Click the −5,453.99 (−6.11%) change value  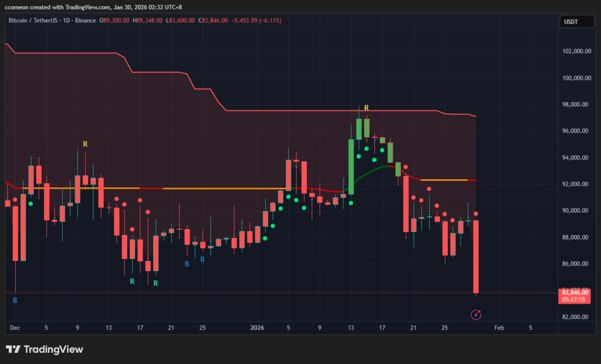coord(256,21)
